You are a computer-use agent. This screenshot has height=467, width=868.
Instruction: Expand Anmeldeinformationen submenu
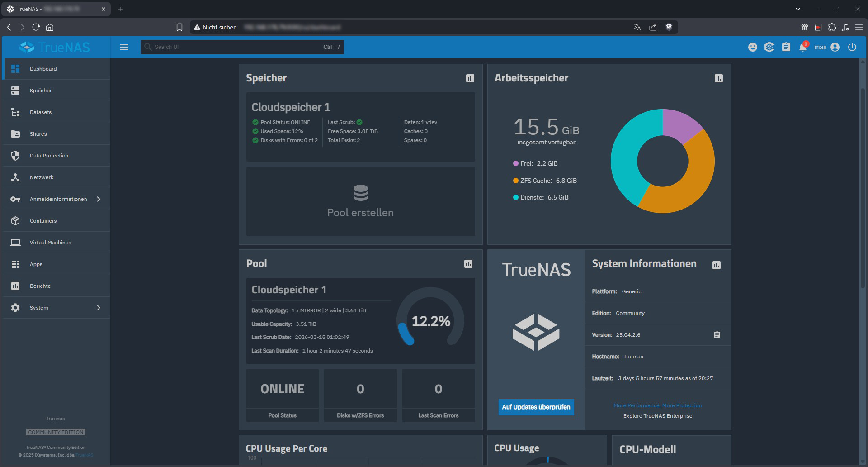99,199
